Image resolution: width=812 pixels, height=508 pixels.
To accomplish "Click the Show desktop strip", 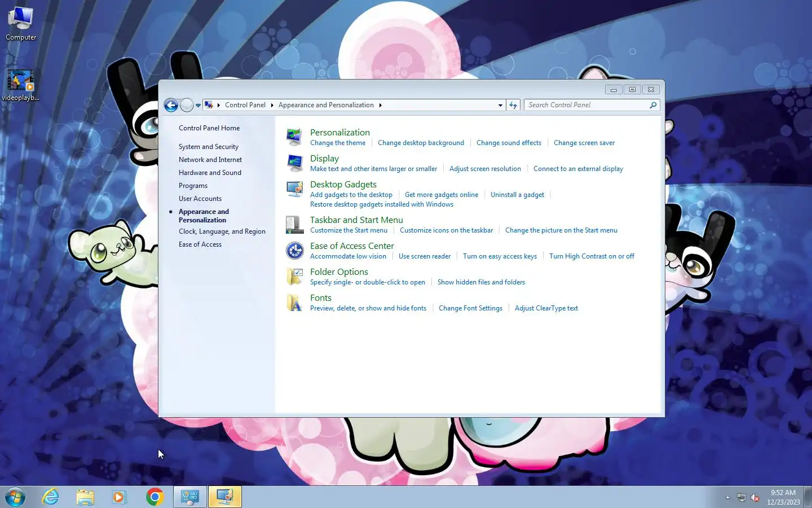I will [807, 497].
